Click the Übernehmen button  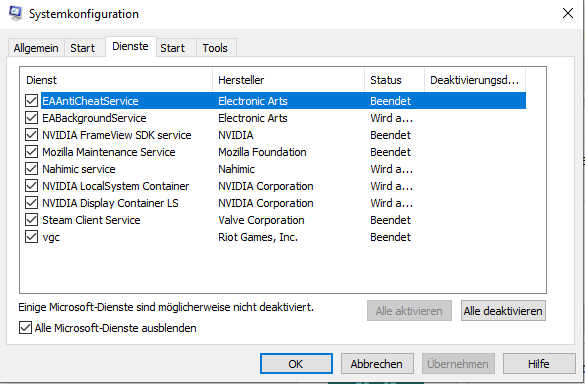click(x=458, y=364)
